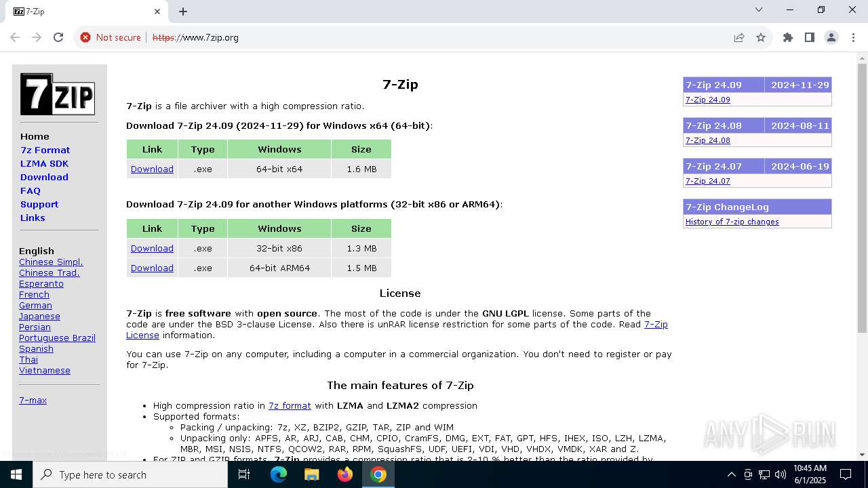Download the 64-bit ARM64 exe
Image resolution: width=868 pixels, height=488 pixels.
[152, 268]
